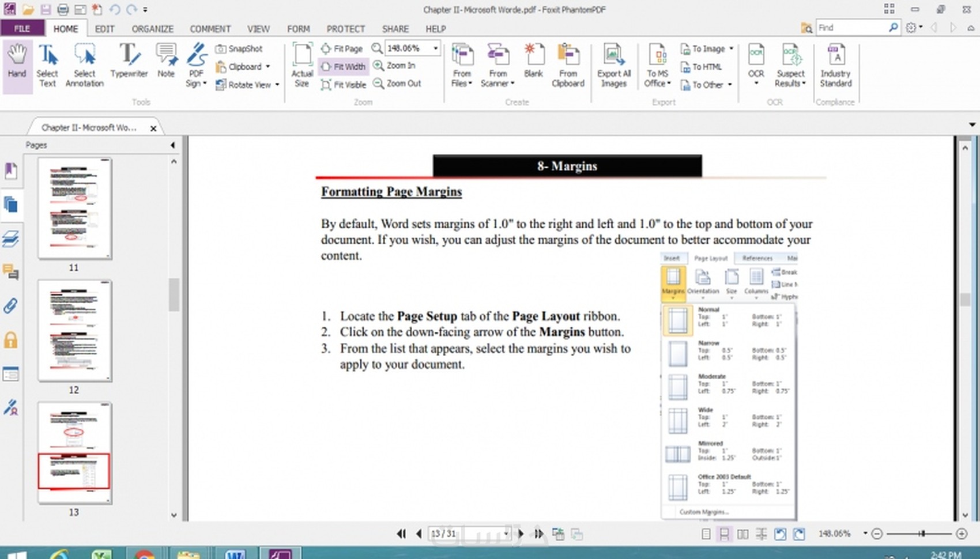This screenshot has width=980, height=559.
Task: Expand the To Image export dropdown
Action: [732, 49]
